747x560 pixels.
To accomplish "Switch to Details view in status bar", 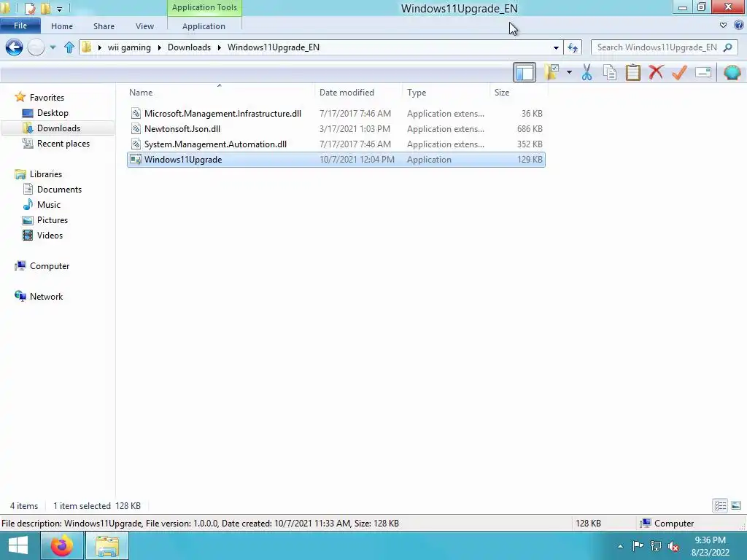I will pos(720,505).
